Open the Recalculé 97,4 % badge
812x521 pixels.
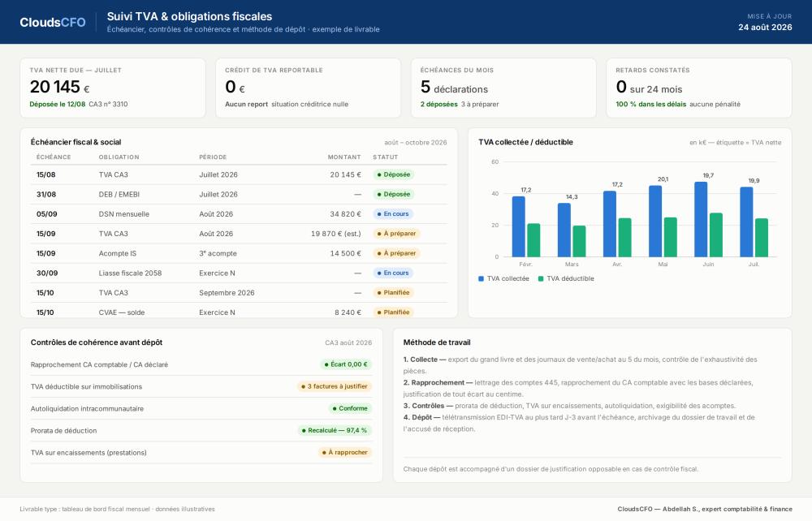tap(335, 430)
